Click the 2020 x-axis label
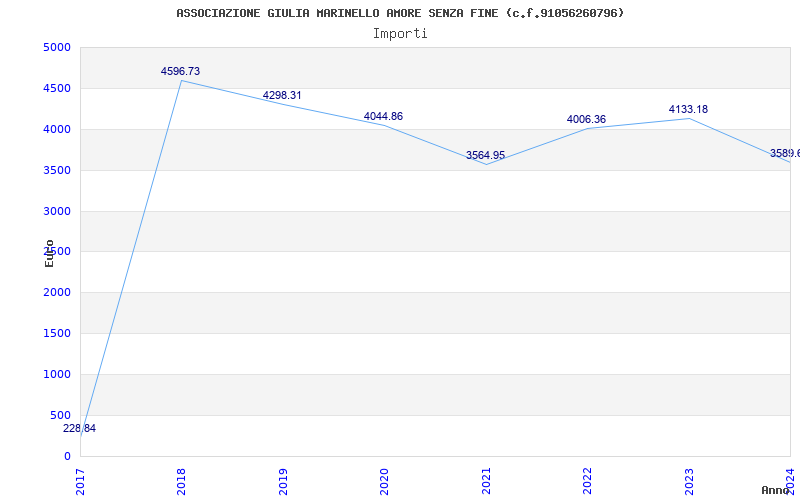Image resolution: width=800 pixels, height=500 pixels. point(384,481)
